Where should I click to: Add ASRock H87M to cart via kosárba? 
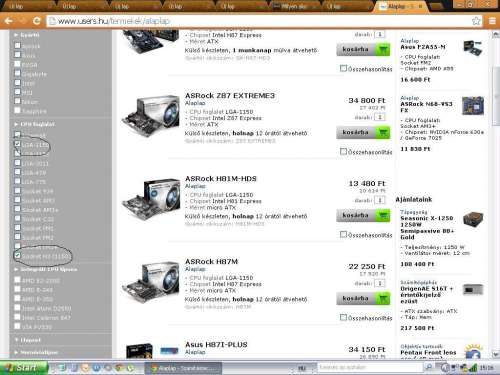363,298
